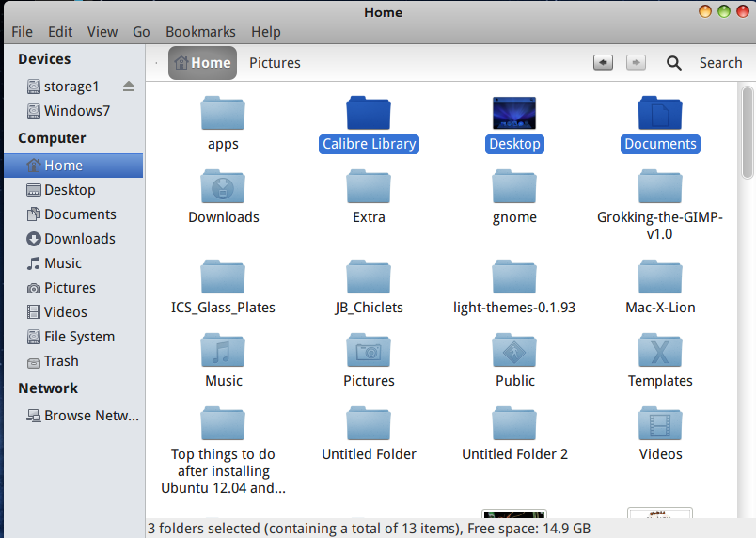Open File System in the sidebar
This screenshot has height=538, width=756.
[x=71, y=337]
